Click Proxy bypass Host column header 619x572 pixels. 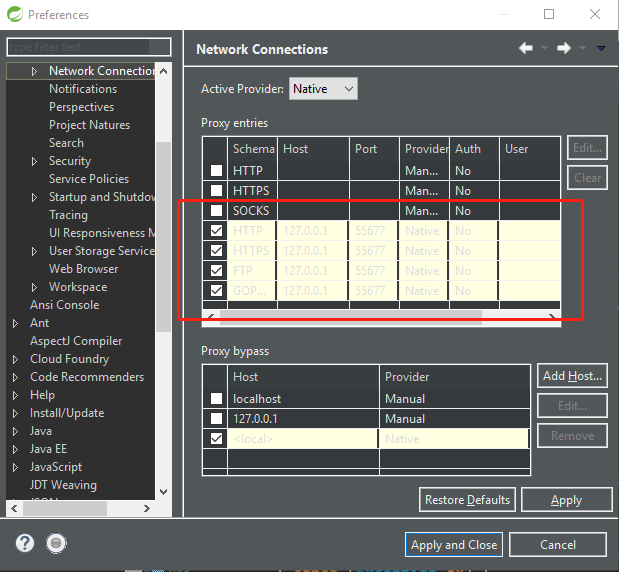(303, 377)
